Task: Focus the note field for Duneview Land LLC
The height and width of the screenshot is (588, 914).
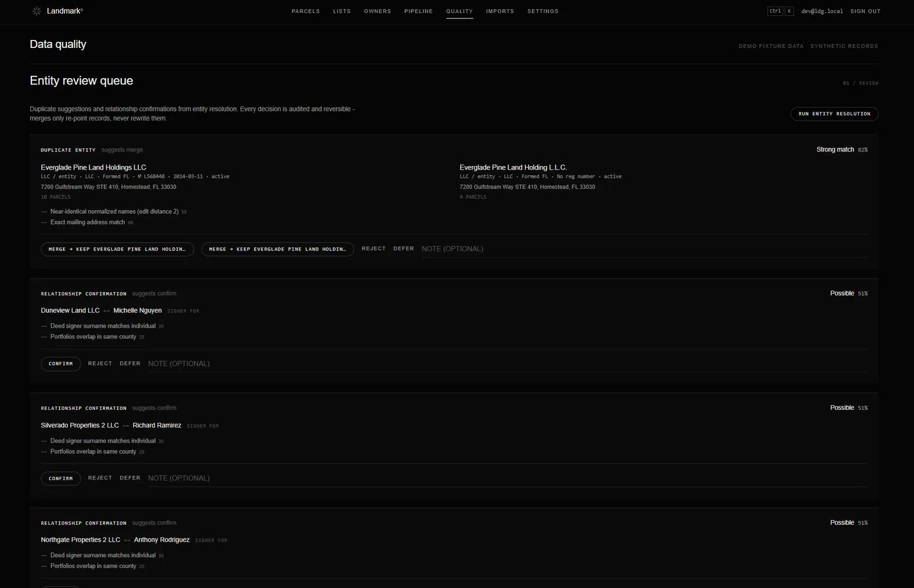Action: [x=508, y=364]
